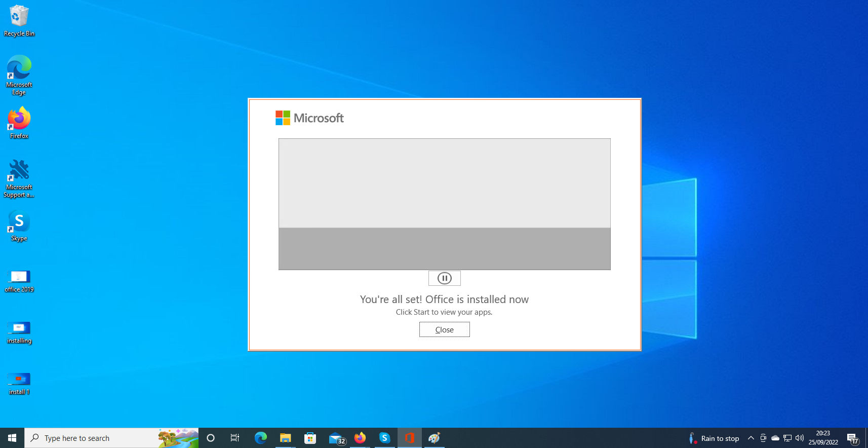Open the Windows Start menu
This screenshot has height=448, width=868.
tap(12, 438)
